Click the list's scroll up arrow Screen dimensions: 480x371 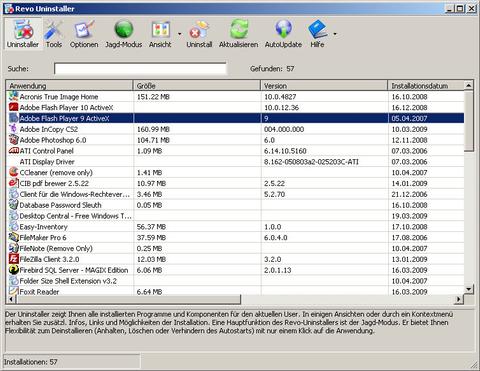tap(469, 86)
